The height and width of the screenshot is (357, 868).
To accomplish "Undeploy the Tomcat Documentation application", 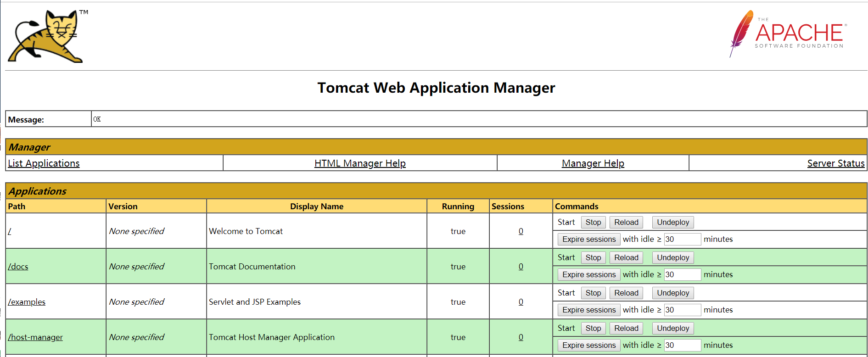I will pos(673,257).
